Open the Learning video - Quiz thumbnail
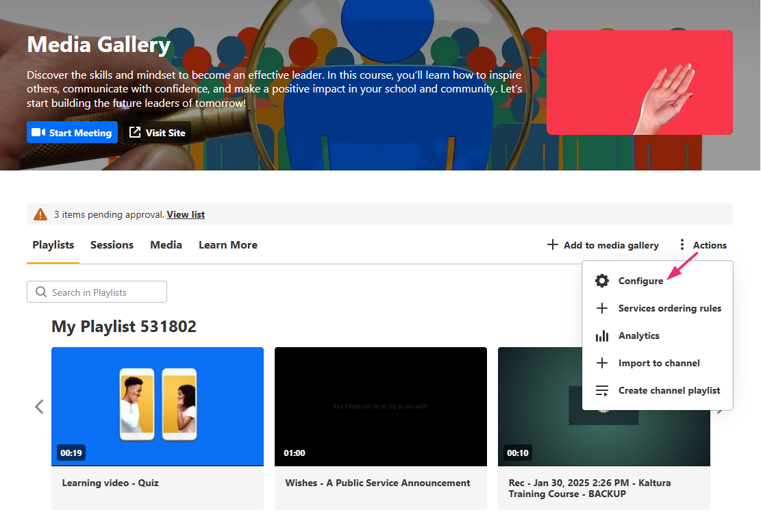 (158, 407)
